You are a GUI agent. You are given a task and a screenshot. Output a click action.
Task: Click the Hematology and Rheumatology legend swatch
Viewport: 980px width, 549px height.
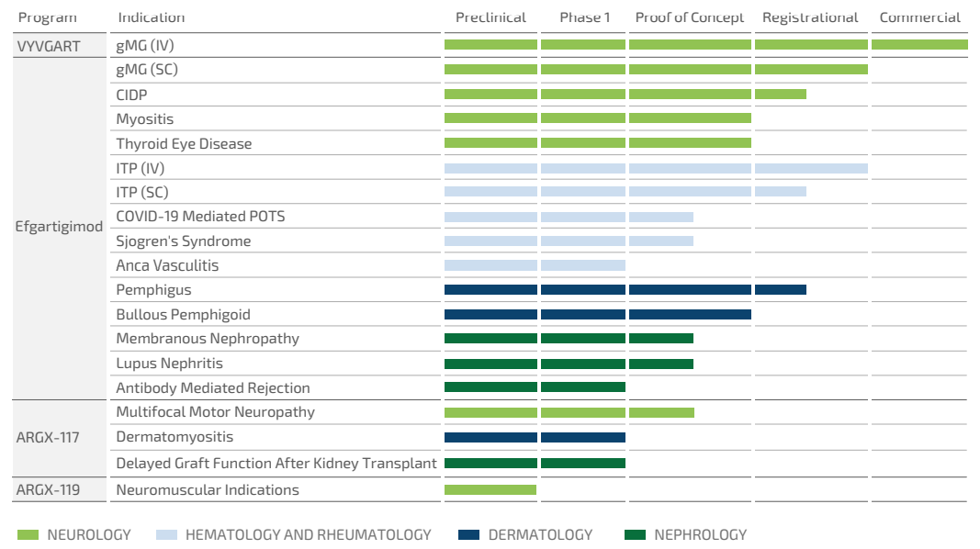[166, 535]
